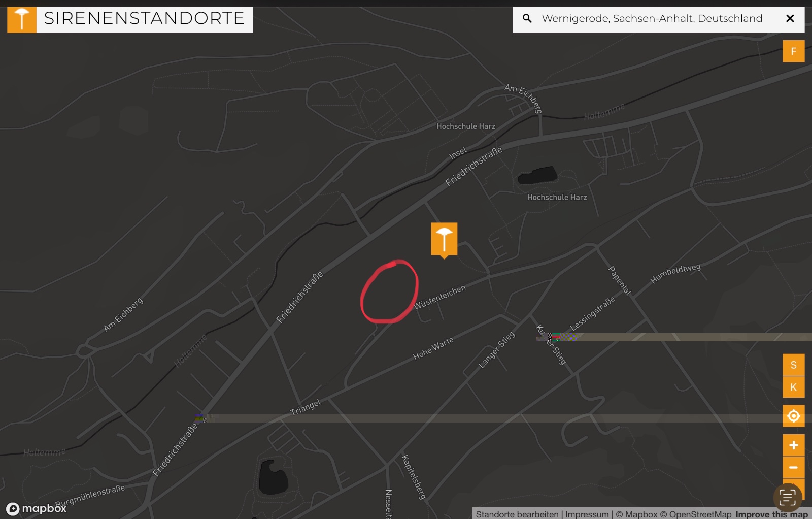This screenshot has height=519, width=812.
Task: Open the © OpenStreetMap attribution link
Action: (x=696, y=514)
